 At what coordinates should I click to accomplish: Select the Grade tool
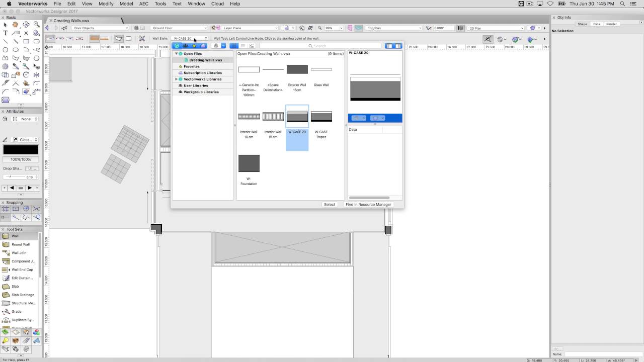20,311
